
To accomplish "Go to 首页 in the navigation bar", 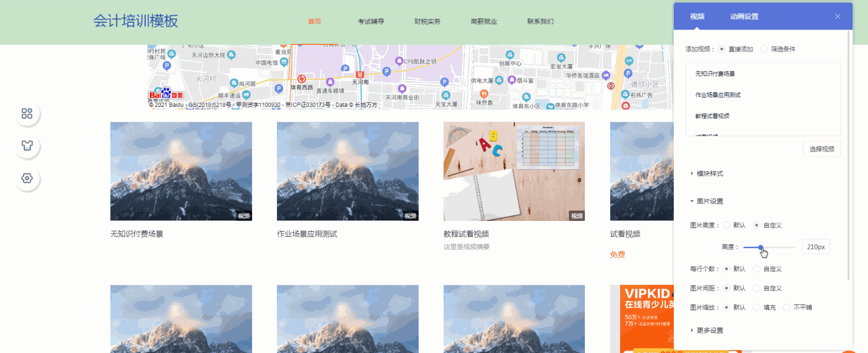I will pyautogui.click(x=315, y=22).
